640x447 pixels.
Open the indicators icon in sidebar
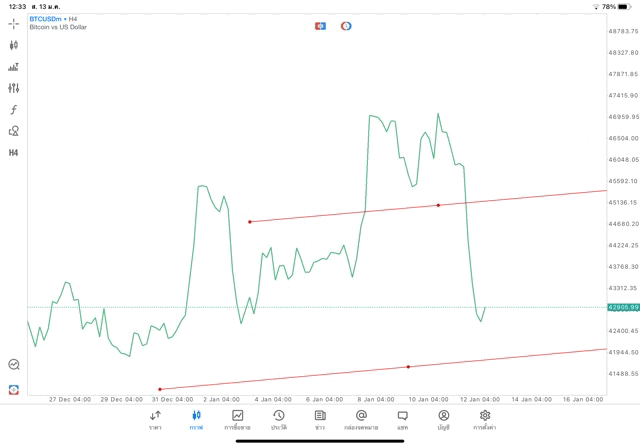pyautogui.click(x=14, y=67)
